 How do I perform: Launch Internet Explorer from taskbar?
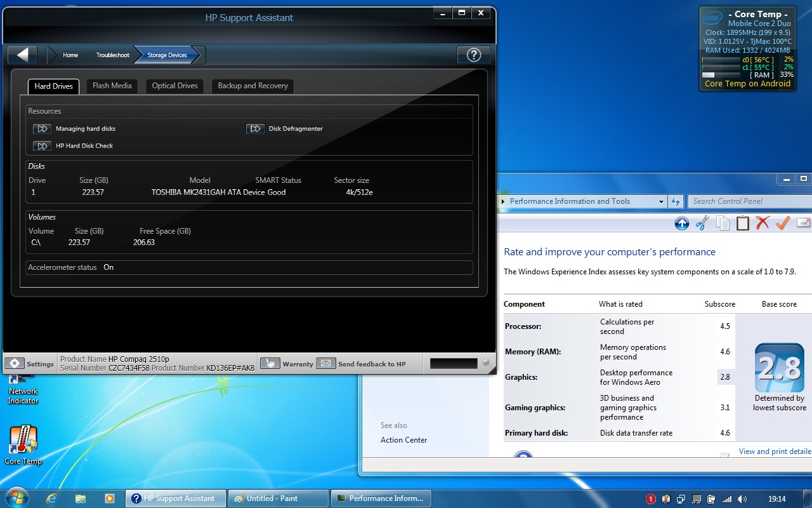[x=51, y=498]
